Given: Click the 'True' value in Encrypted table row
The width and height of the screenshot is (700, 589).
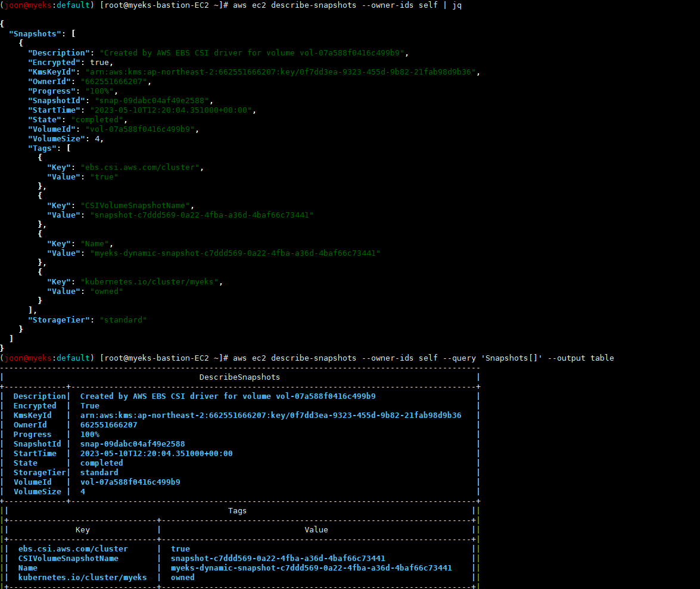Looking at the screenshot, I should point(90,406).
